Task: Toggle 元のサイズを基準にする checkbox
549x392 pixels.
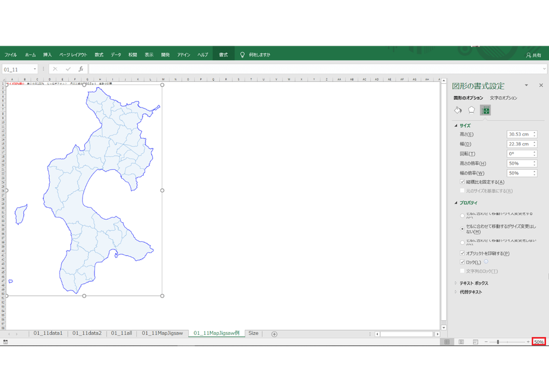Action: click(x=462, y=191)
